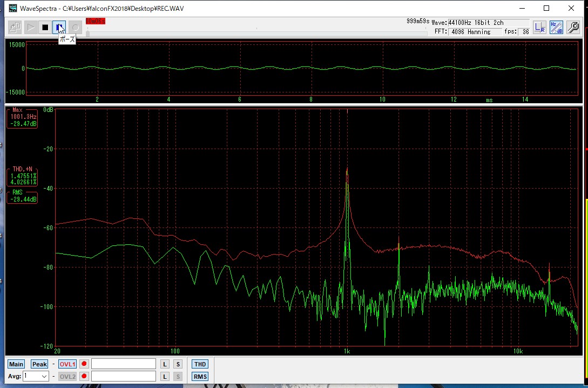Toggle the Main spectrum display
The height and width of the screenshot is (388, 588).
coord(16,364)
